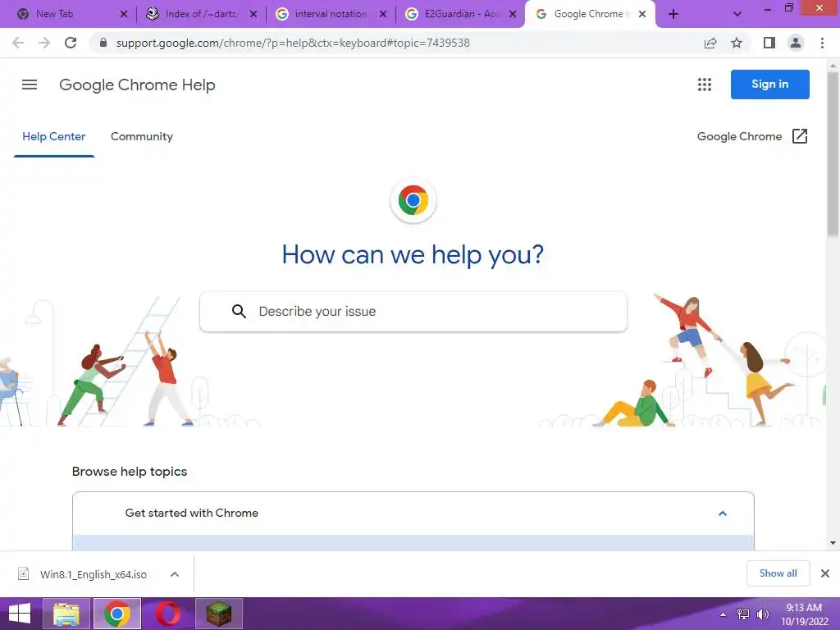Open the hamburger main menu
Screen dimensions: 840x630
coord(30,84)
